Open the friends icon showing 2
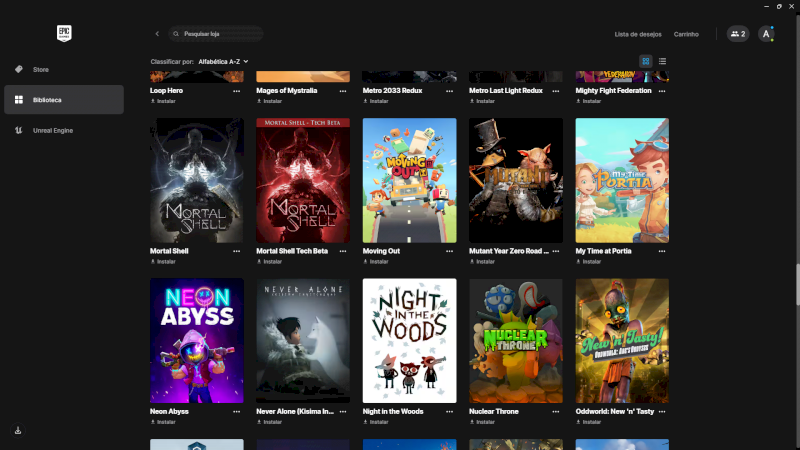This screenshot has width=800, height=450. (x=737, y=34)
